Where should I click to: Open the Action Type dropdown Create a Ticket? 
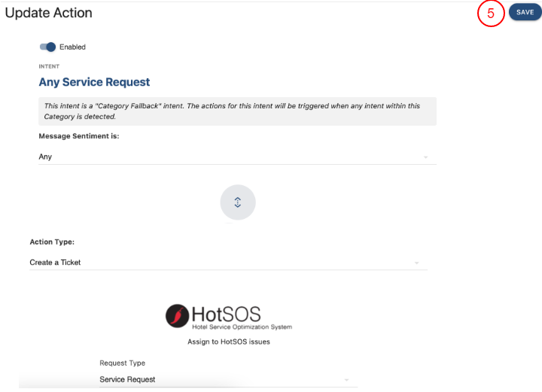click(x=218, y=263)
